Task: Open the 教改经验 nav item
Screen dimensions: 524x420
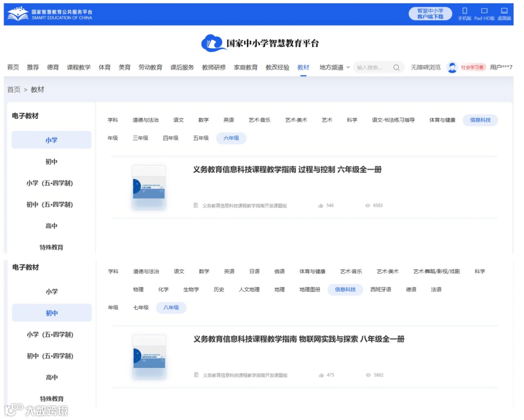Action: 278,67
